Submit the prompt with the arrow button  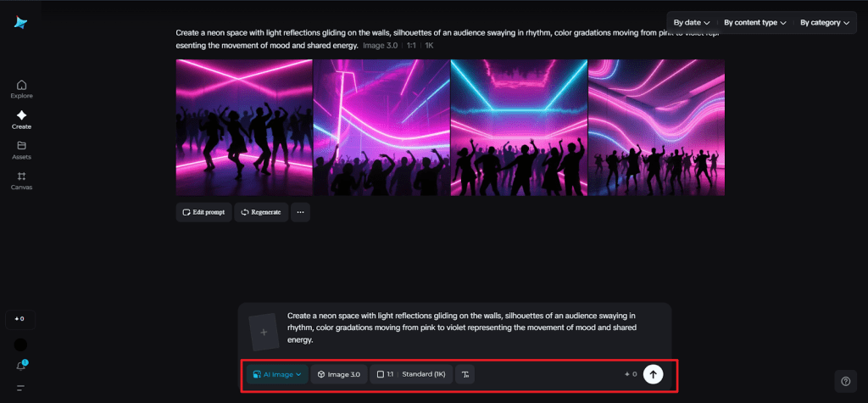pyautogui.click(x=653, y=374)
